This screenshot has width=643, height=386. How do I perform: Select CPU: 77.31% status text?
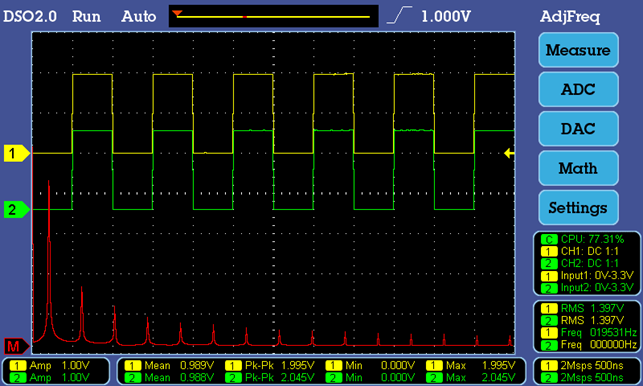click(592, 239)
